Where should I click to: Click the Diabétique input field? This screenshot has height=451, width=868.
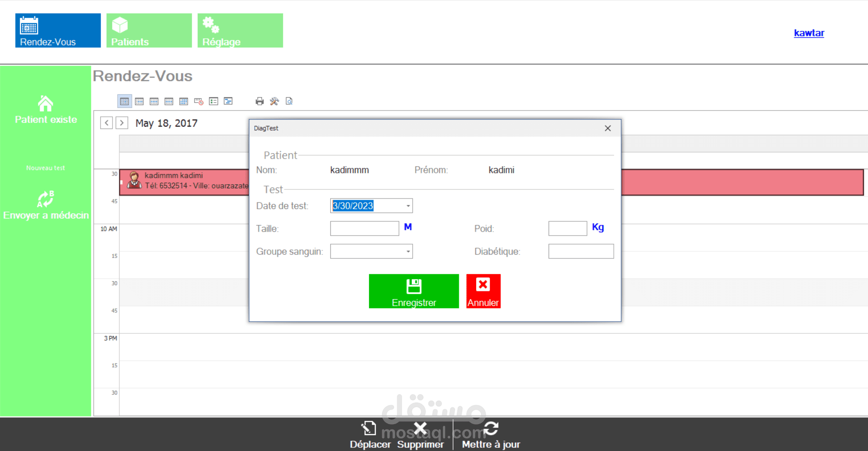tap(581, 251)
